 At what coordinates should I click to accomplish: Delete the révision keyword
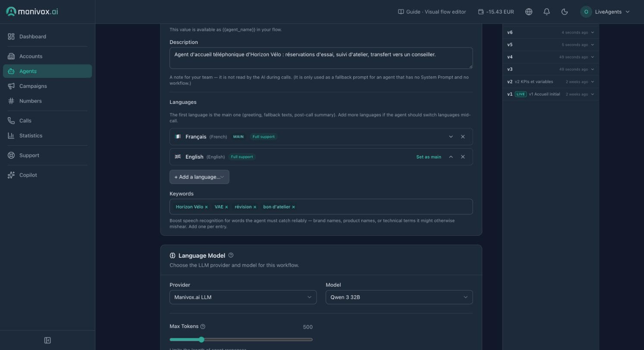pyautogui.click(x=255, y=207)
